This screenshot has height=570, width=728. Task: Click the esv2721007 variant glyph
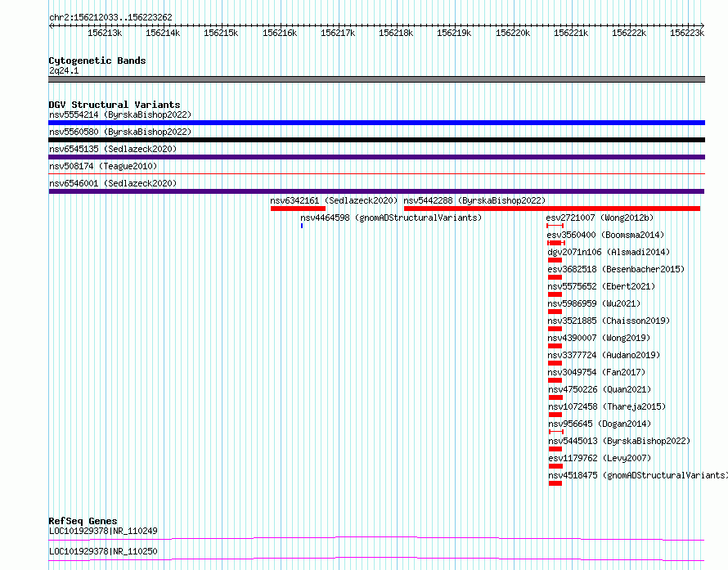[555, 226]
